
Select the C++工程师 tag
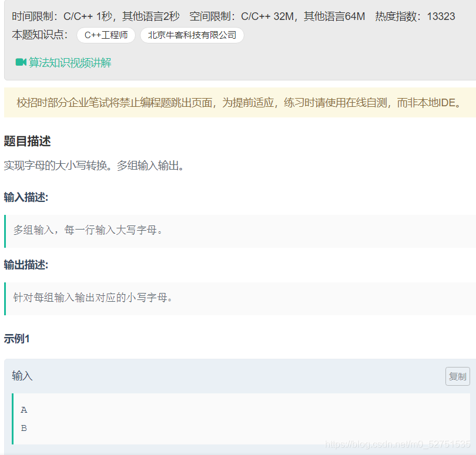(x=106, y=35)
